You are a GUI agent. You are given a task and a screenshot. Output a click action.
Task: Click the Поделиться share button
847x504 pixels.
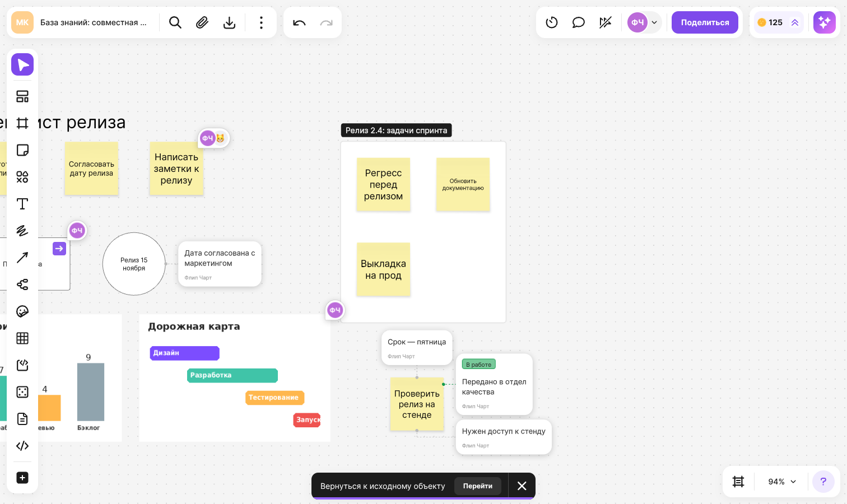(x=705, y=22)
